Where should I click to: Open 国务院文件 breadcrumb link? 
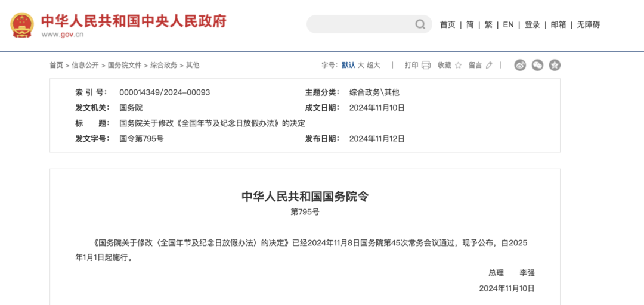click(x=125, y=65)
